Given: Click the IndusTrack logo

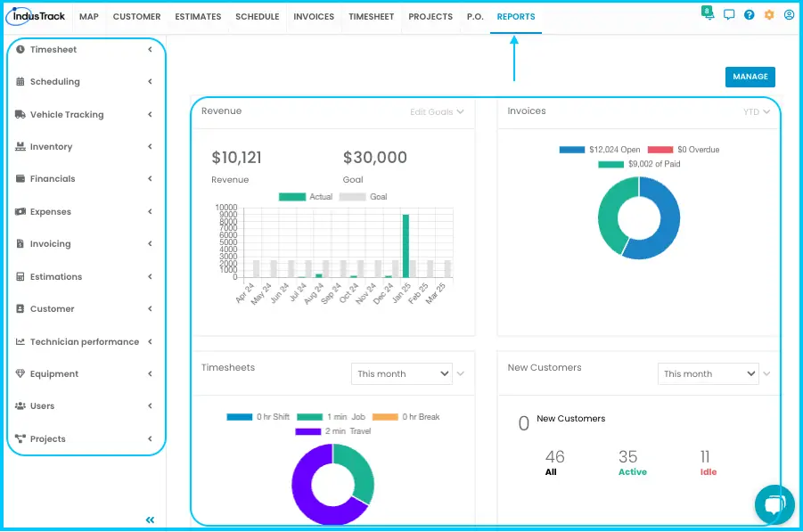Looking at the screenshot, I should pyautogui.click(x=36, y=16).
